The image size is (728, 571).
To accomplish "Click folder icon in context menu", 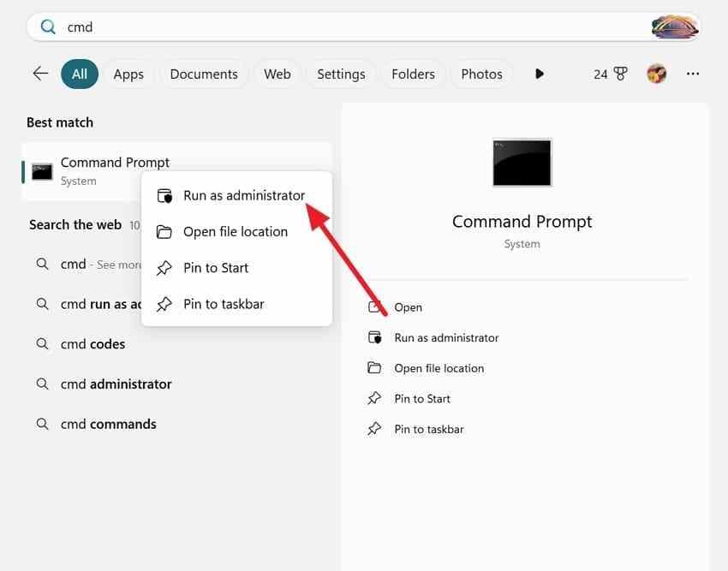I will [164, 232].
